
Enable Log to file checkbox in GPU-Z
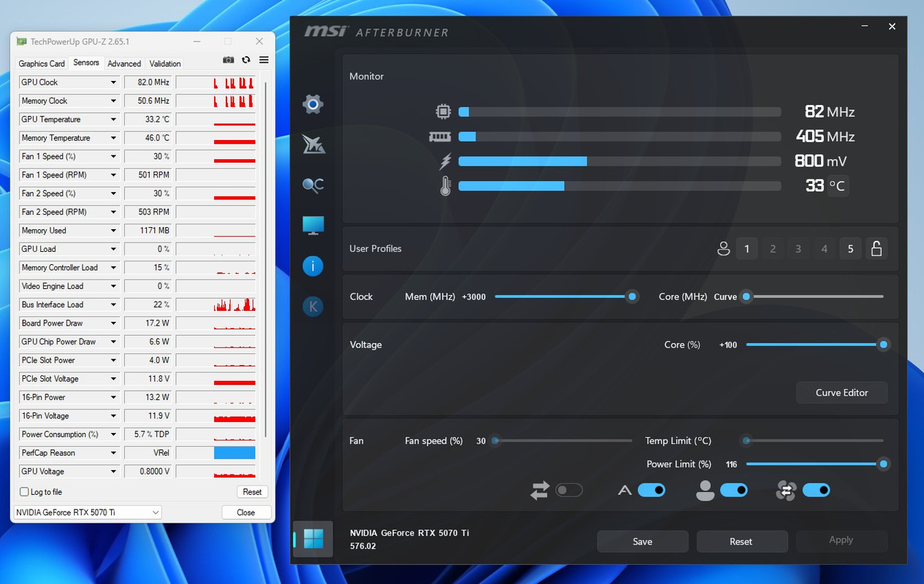tap(24, 492)
